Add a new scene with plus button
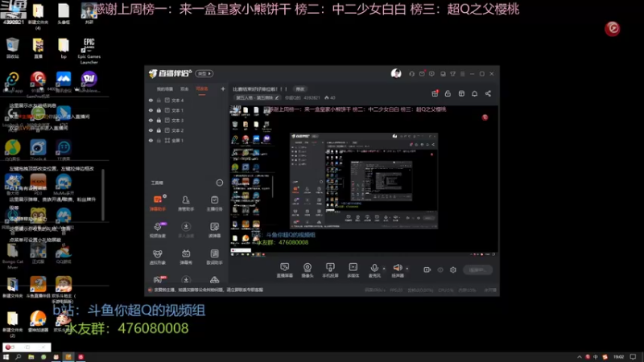Screen dimensions: 644x362 [223, 89]
